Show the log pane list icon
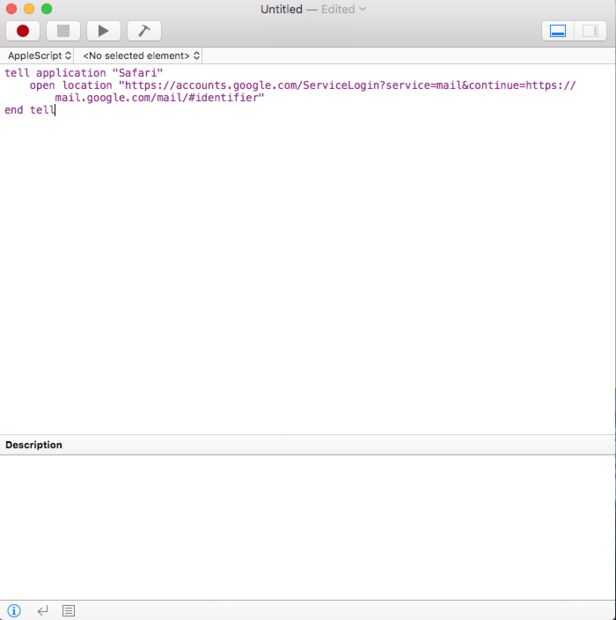The width and height of the screenshot is (616, 620). pos(68,611)
